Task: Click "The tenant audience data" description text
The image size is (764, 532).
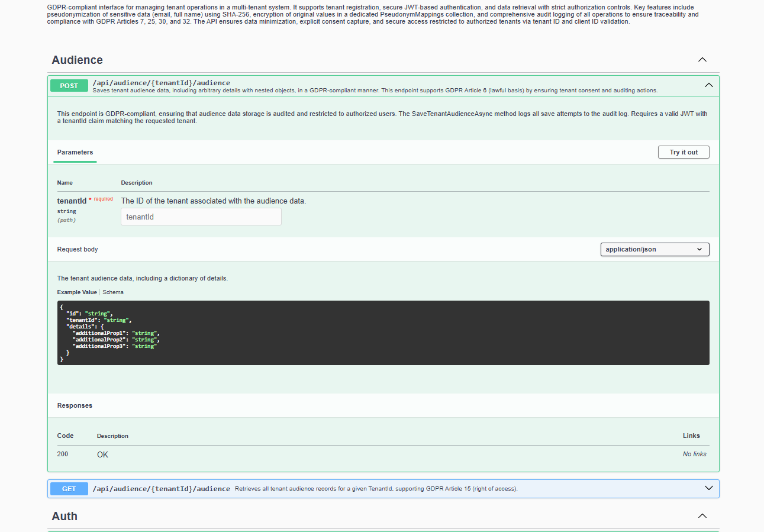Action: click(142, 278)
